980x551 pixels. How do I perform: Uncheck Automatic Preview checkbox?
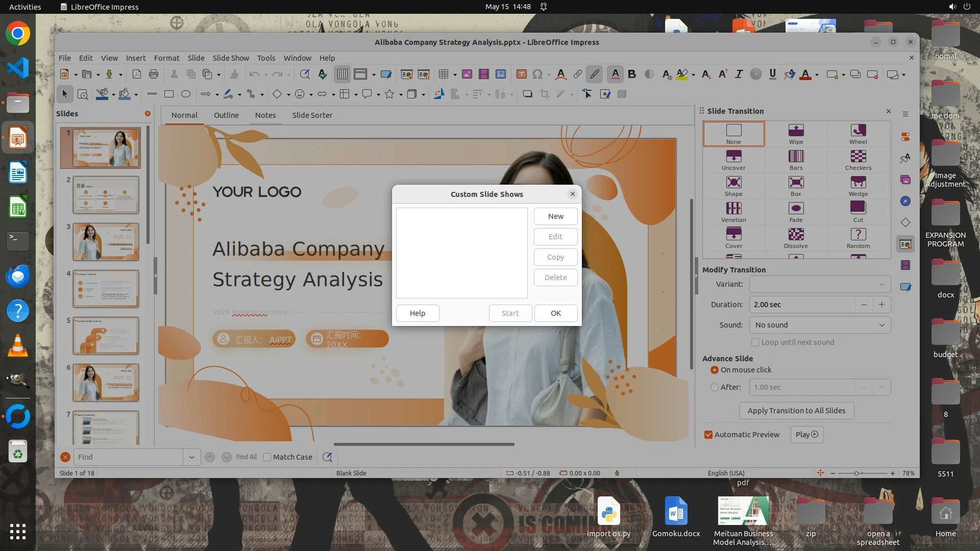pos(708,435)
